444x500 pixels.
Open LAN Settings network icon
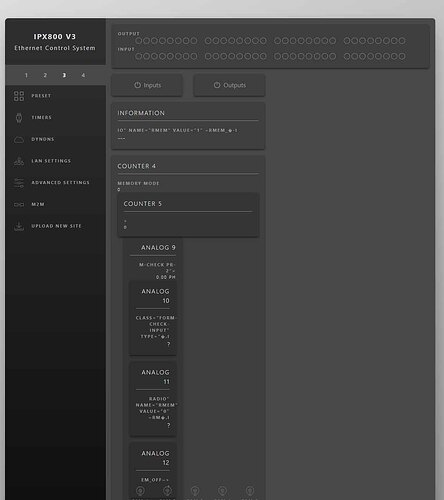[19, 161]
